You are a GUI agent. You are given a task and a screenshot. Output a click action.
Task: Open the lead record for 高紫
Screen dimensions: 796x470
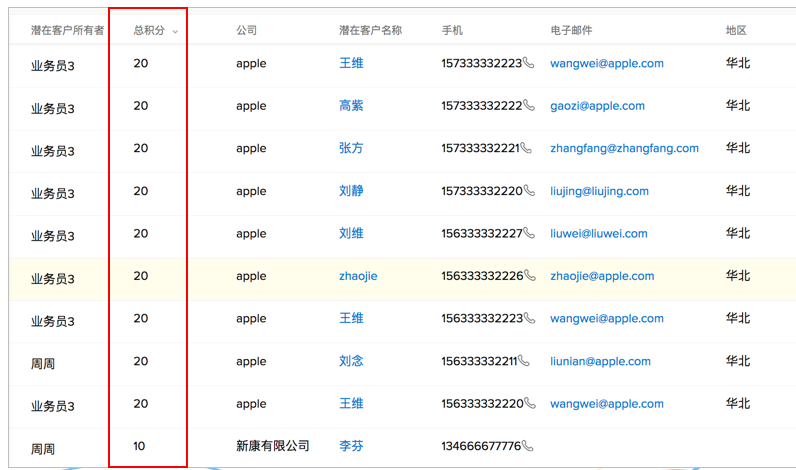351,106
